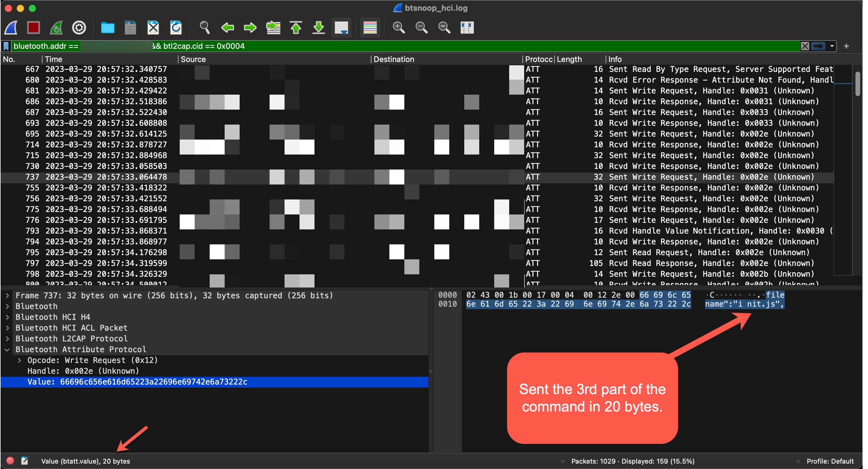
Task: Stop capturing packets red square
Action: click(x=33, y=27)
